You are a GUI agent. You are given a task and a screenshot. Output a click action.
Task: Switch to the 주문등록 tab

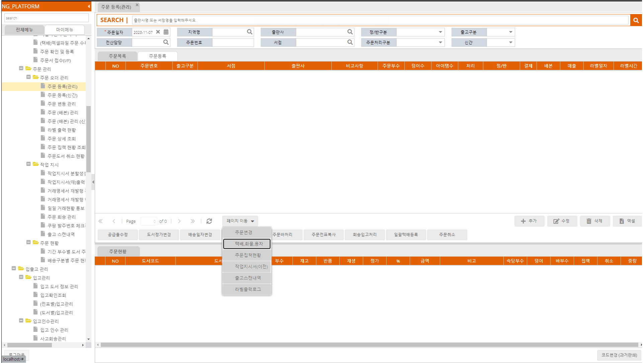[x=157, y=56]
